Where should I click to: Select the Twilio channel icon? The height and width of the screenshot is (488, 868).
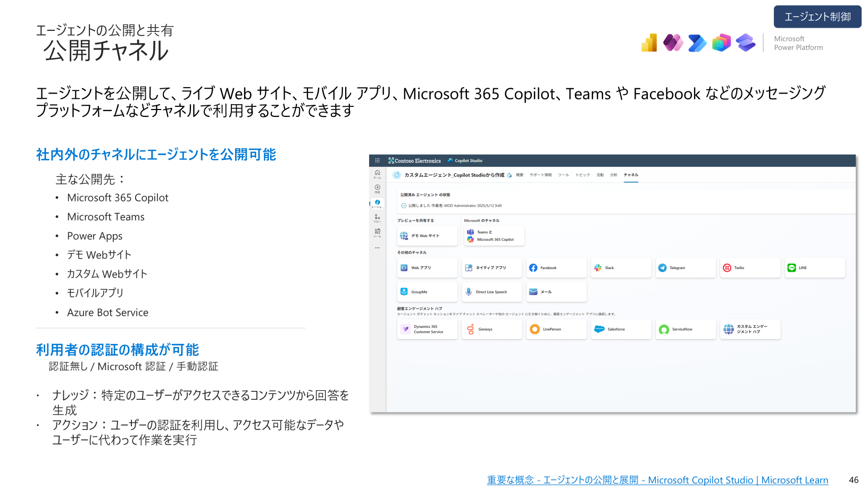[x=727, y=268]
